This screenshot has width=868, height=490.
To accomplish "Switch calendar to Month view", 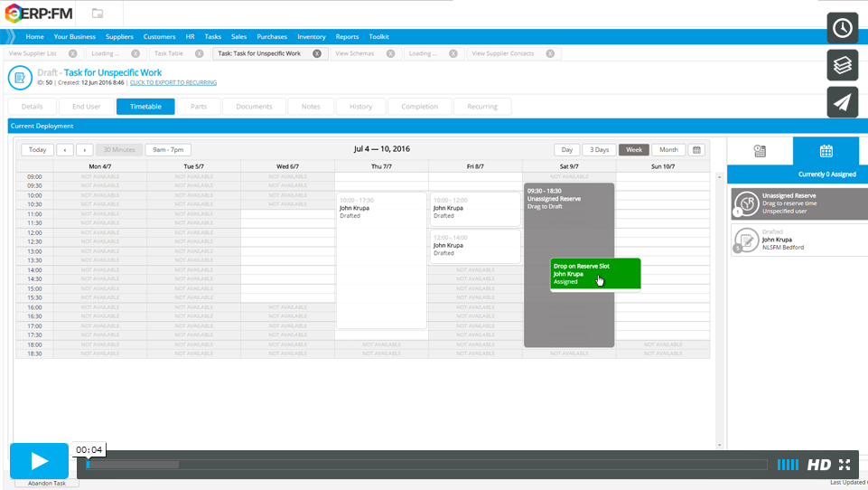I will tap(668, 150).
